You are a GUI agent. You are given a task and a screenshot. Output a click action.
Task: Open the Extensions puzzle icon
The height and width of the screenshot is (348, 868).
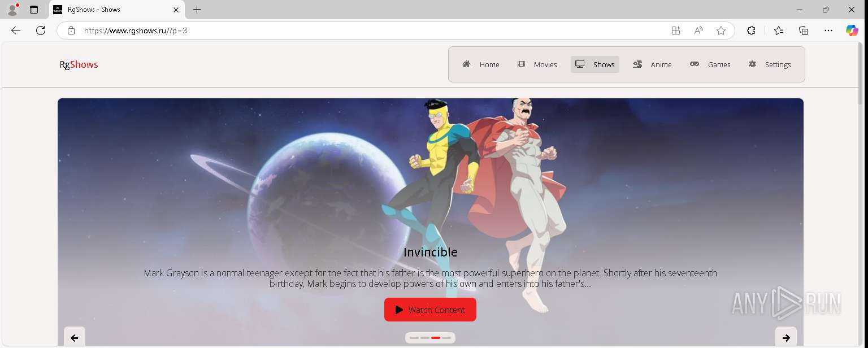(751, 31)
